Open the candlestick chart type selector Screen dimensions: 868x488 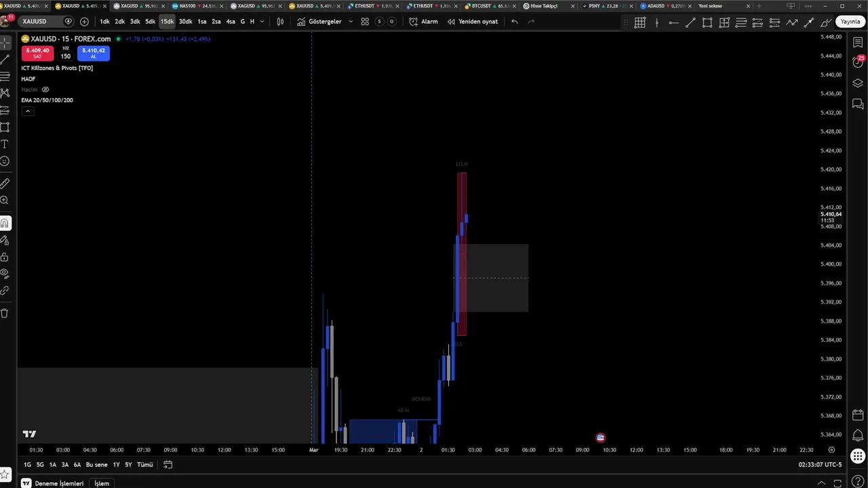[x=280, y=22]
